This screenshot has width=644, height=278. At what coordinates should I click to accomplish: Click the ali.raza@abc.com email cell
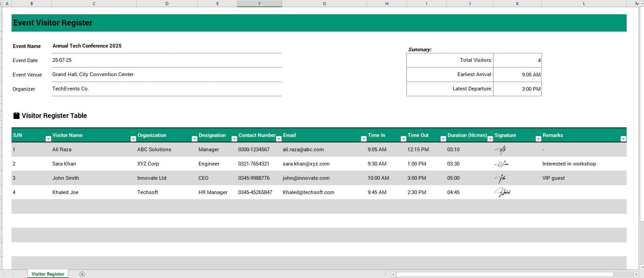tap(324, 150)
